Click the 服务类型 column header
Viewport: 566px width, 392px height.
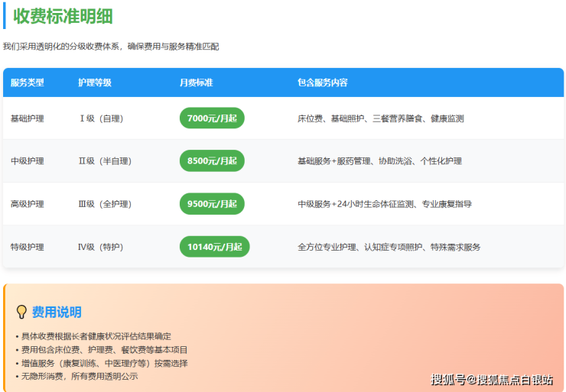[x=28, y=83]
